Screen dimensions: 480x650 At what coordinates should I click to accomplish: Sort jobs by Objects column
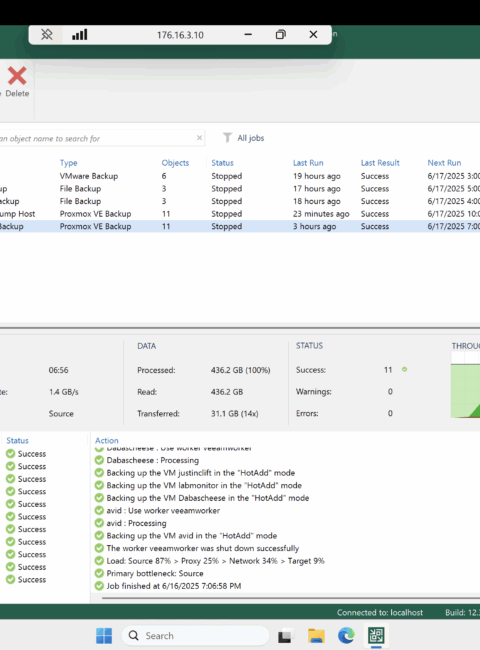tap(175, 163)
